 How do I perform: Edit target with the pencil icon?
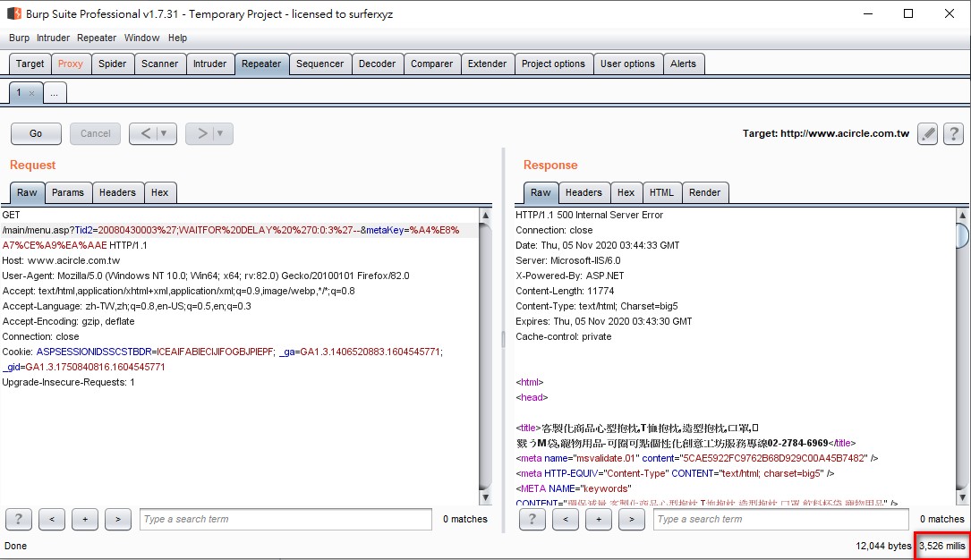tap(928, 133)
